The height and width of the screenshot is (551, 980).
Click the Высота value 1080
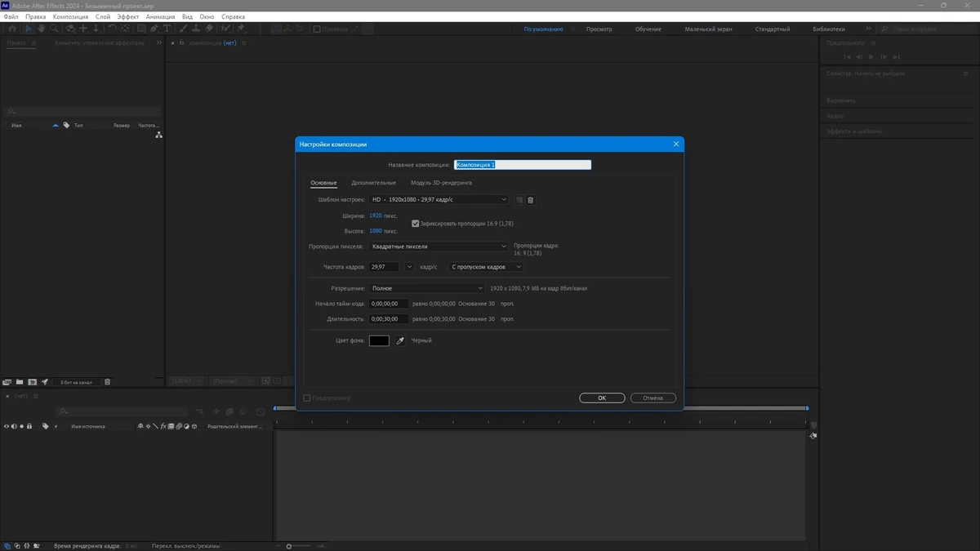[376, 231]
